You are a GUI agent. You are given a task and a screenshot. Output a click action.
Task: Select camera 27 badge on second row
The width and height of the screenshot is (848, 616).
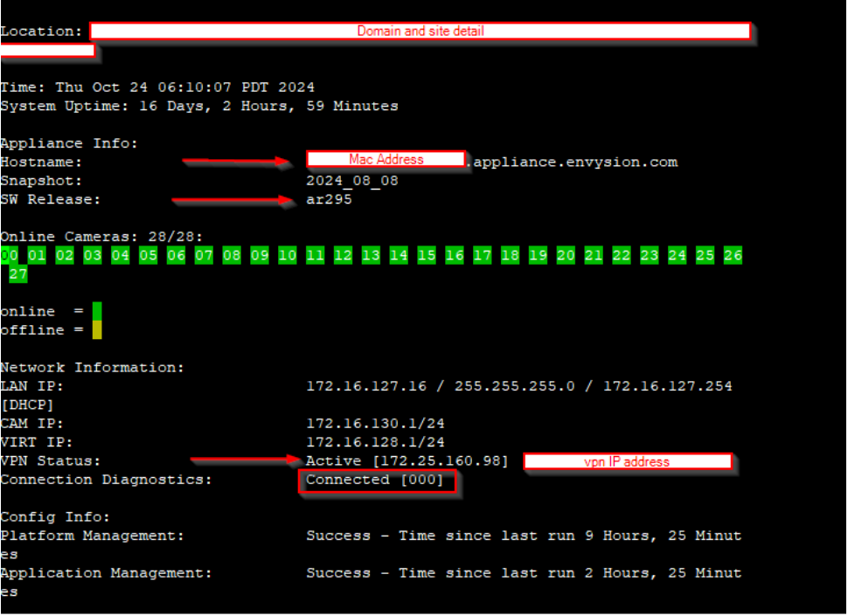tap(18, 274)
